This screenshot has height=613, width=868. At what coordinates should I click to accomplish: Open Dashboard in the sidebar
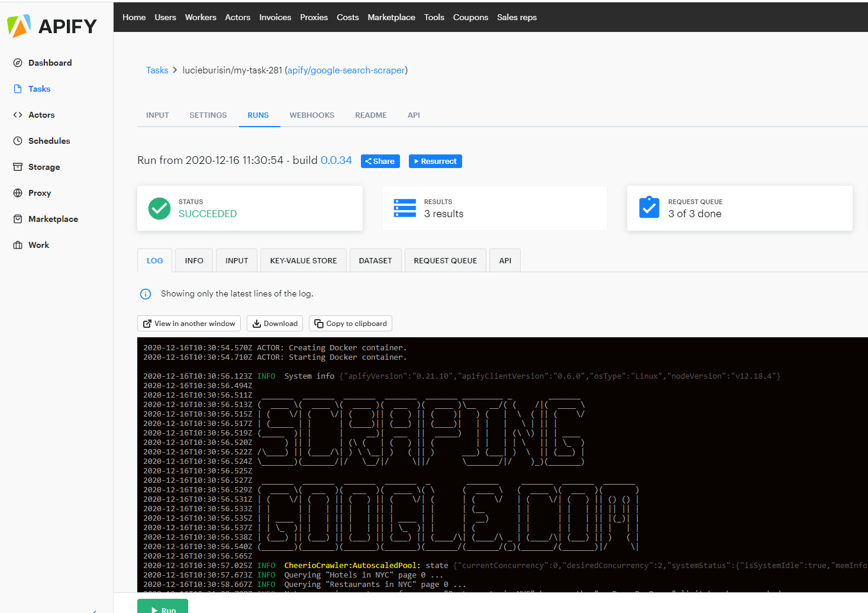(50, 63)
